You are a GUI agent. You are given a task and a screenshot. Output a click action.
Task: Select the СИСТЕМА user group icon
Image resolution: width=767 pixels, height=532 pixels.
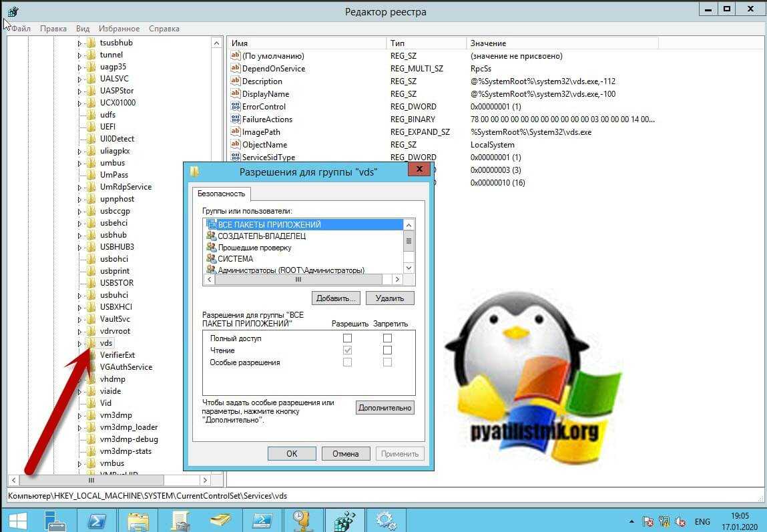212,259
